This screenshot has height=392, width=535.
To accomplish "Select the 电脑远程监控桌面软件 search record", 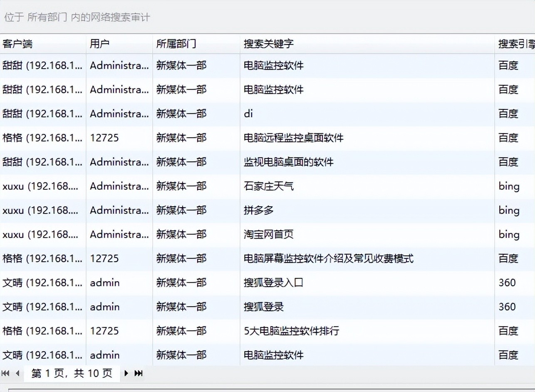I will [293, 138].
